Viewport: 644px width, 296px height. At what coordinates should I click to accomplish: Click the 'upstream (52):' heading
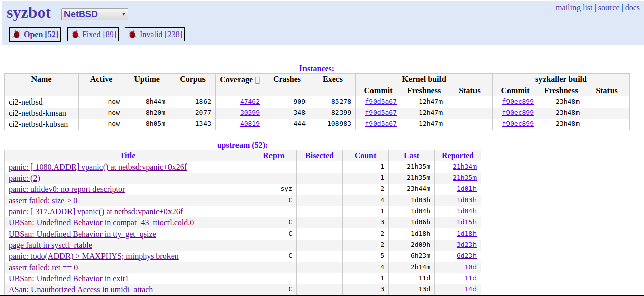243,145
